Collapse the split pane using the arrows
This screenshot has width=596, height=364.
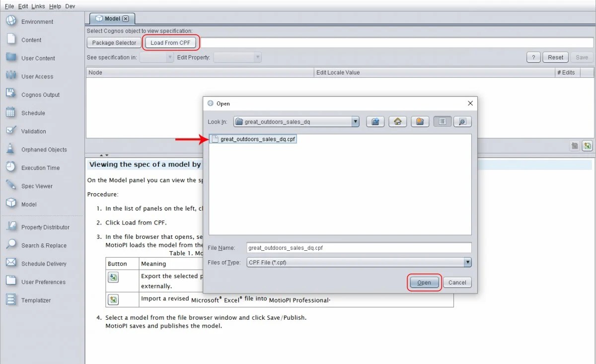tap(104, 155)
